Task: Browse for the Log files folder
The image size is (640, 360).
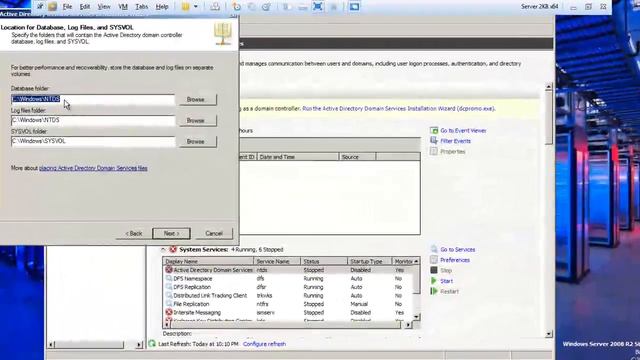Action: click(198, 121)
